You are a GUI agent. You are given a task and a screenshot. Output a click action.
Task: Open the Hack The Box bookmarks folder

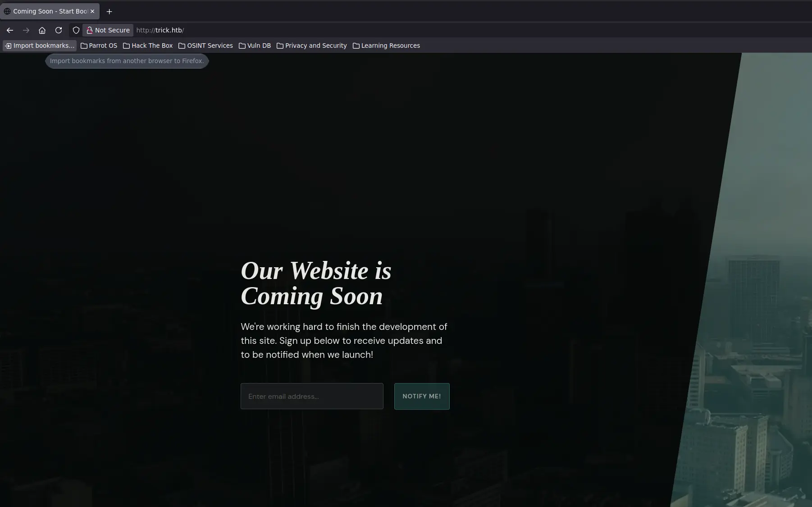tap(148, 46)
